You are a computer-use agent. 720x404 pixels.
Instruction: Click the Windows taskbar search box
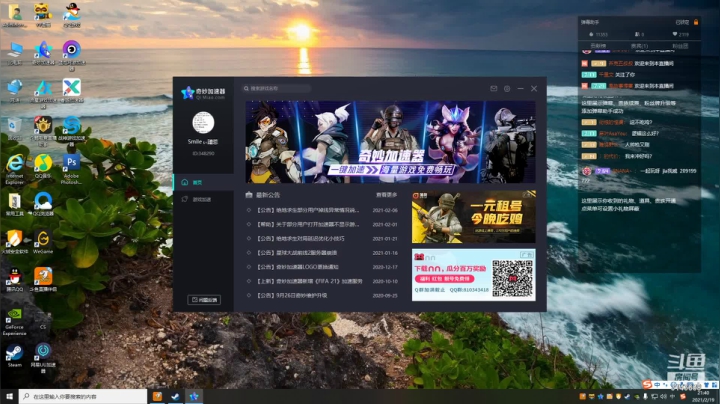click(x=83, y=396)
